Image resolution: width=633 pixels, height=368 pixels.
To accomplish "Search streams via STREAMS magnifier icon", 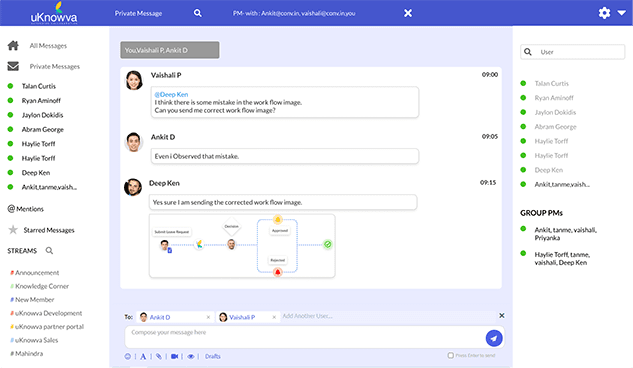I will [x=49, y=251].
